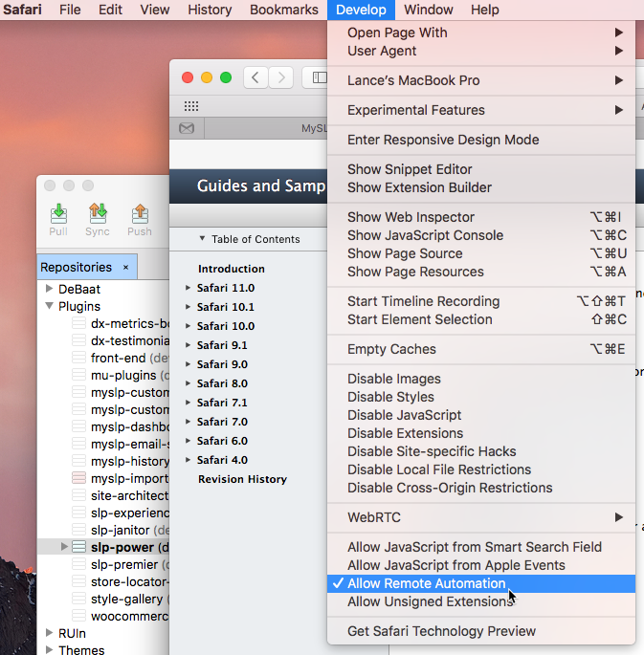Expand the RUIn tree group
This screenshot has height=655, width=644.
pyautogui.click(x=50, y=632)
